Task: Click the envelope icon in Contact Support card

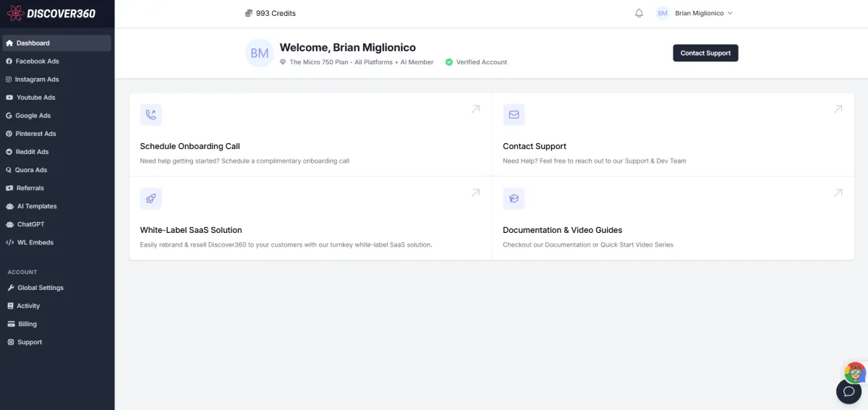Action: pos(514,114)
